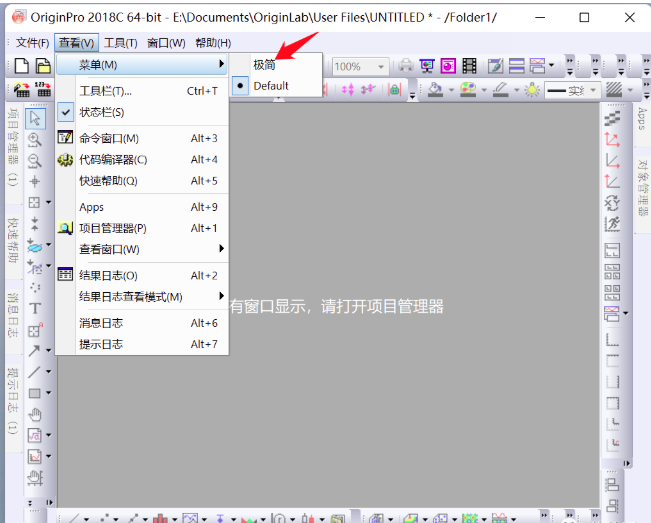The width and height of the screenshot is (651, 523).
Task: Click the magenta camera capture icon
Action: 448,66
